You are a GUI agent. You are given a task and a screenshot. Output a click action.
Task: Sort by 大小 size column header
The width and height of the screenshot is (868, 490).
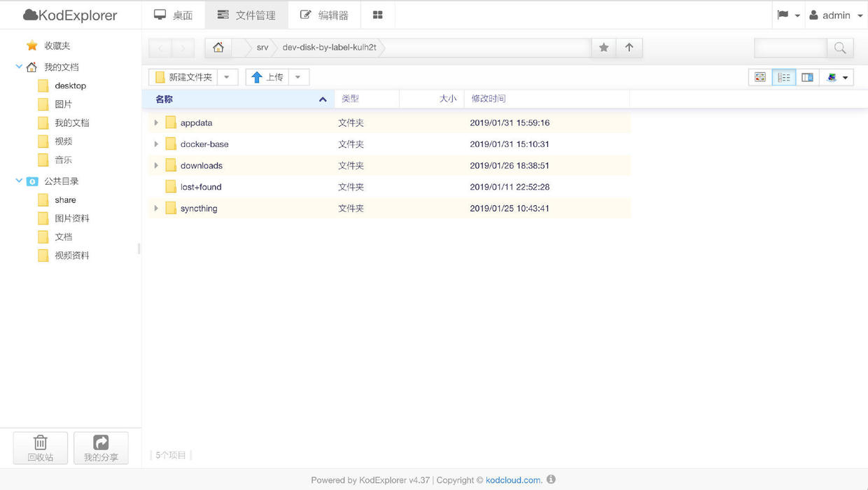click(x=431, y=99)
